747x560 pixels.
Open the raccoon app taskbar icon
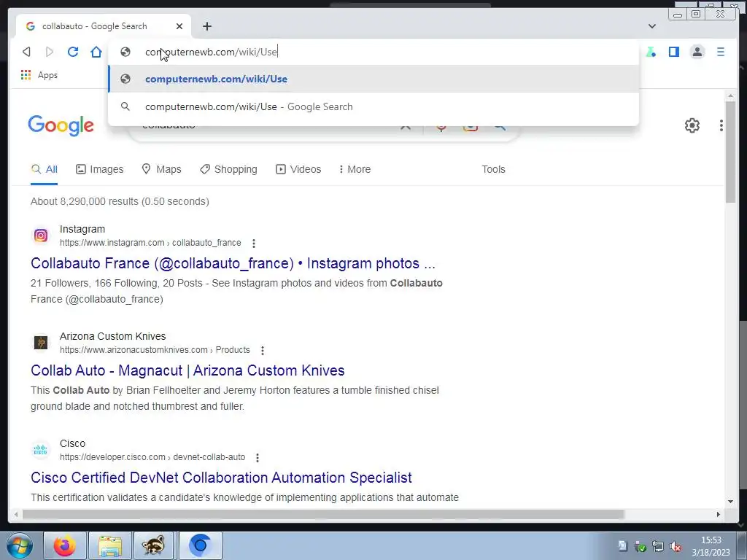coord(155,545)
